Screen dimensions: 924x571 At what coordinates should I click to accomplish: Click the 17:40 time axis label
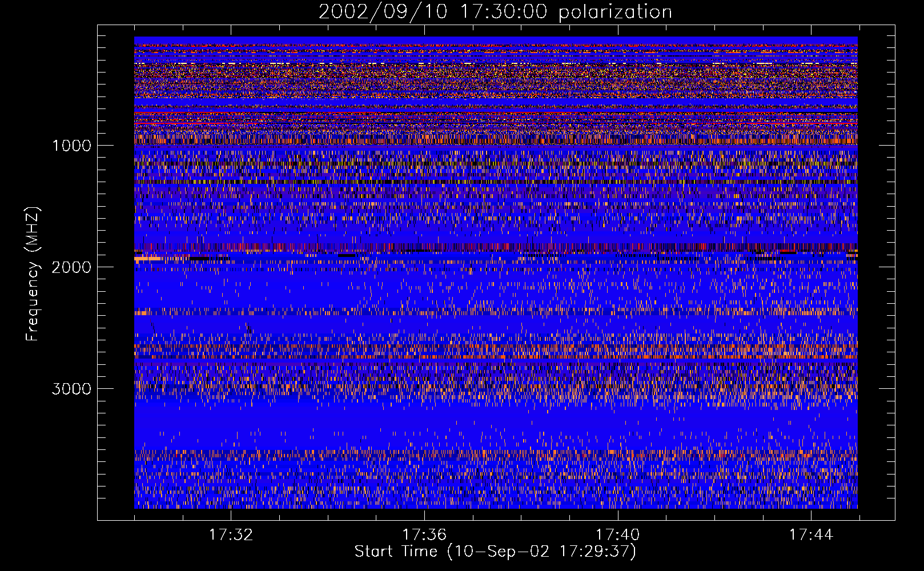coord(618,535)
